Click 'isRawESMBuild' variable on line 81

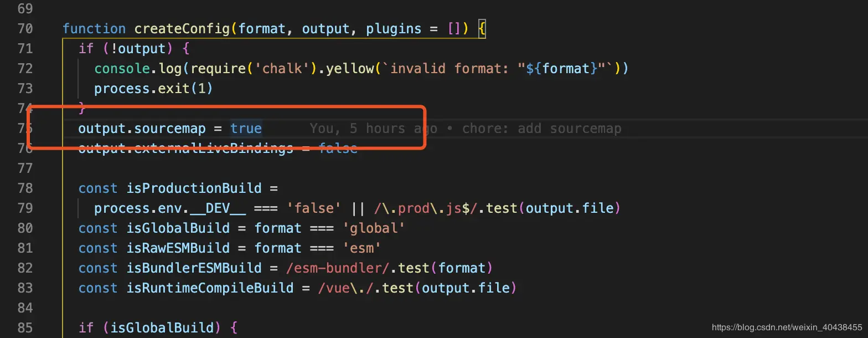(178, 248)
